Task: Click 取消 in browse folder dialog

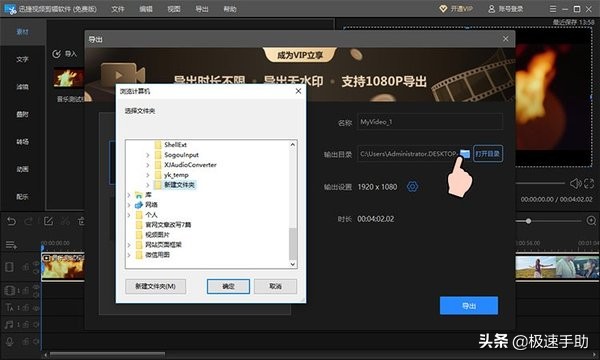Action: click(275, 286)
